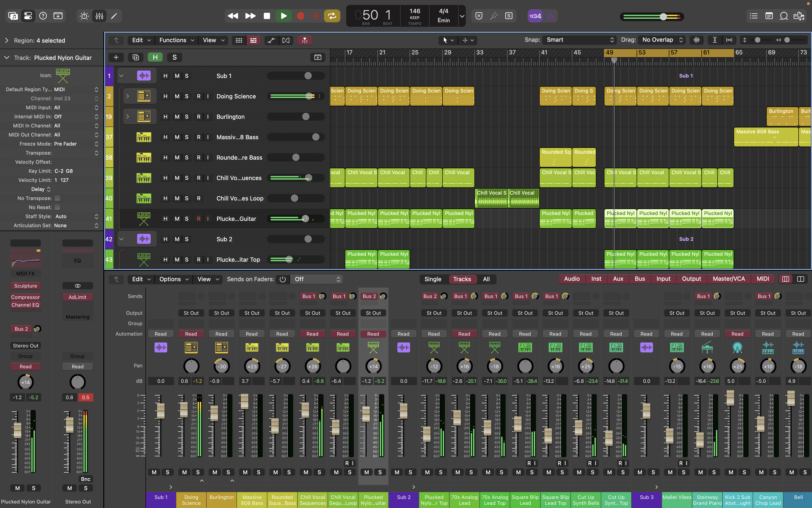This screenshot has height=508, width=812.
Task: Click the Bnc bounce button
Action: (x=86, y=479)
